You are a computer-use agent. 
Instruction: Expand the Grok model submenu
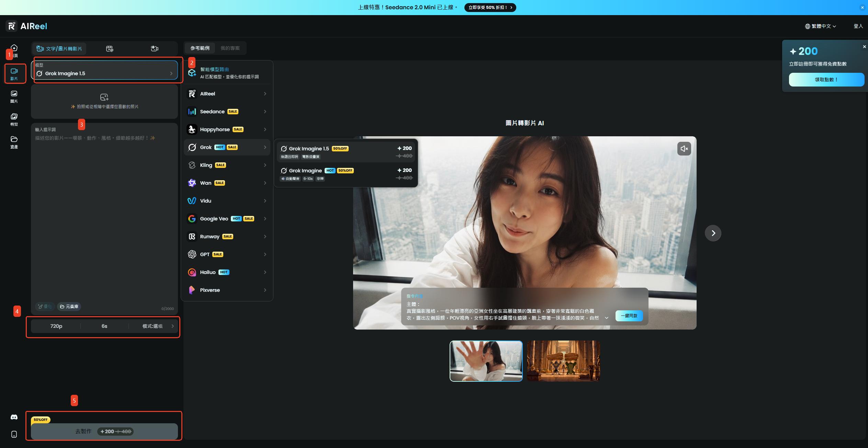pos(227,147)
